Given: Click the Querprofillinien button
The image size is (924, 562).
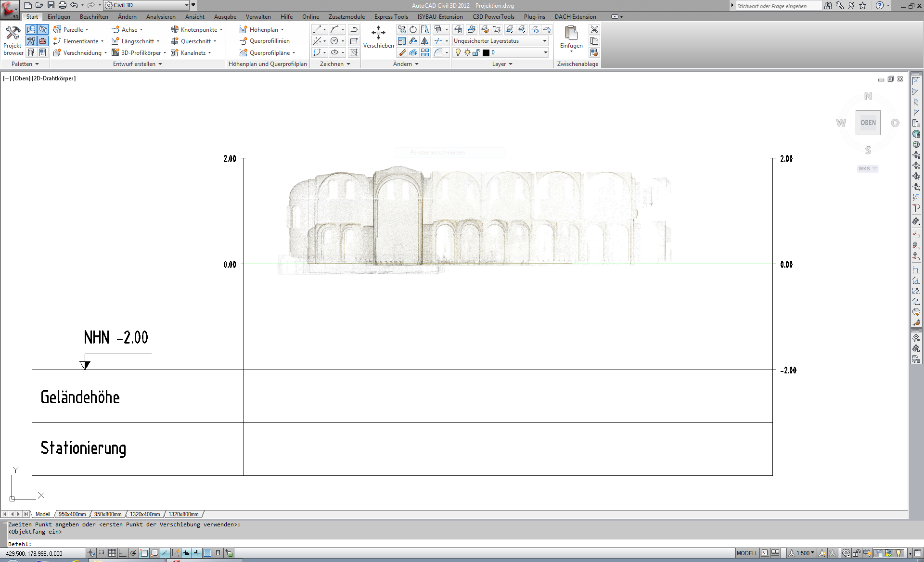Looking at the screenshot, I should pyautogui.click(x=264, y=41).
